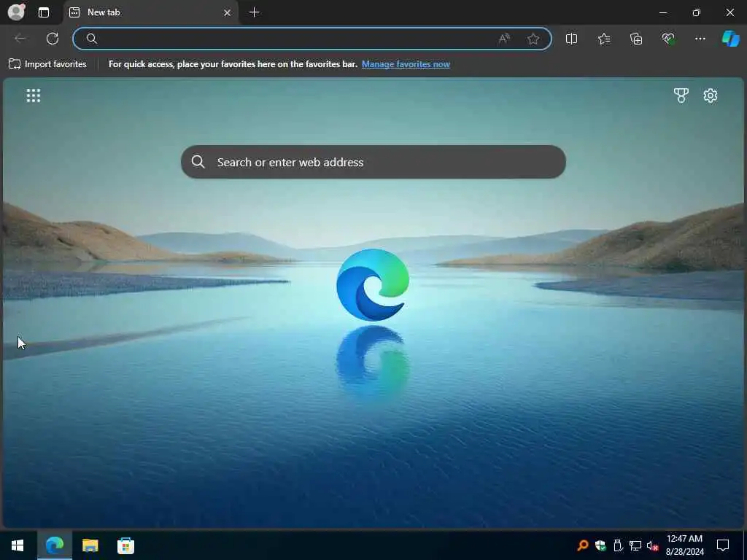Click the Search or enter web address box
The image size is (747, 560).
pyautogui.click(x=373, y=162)
